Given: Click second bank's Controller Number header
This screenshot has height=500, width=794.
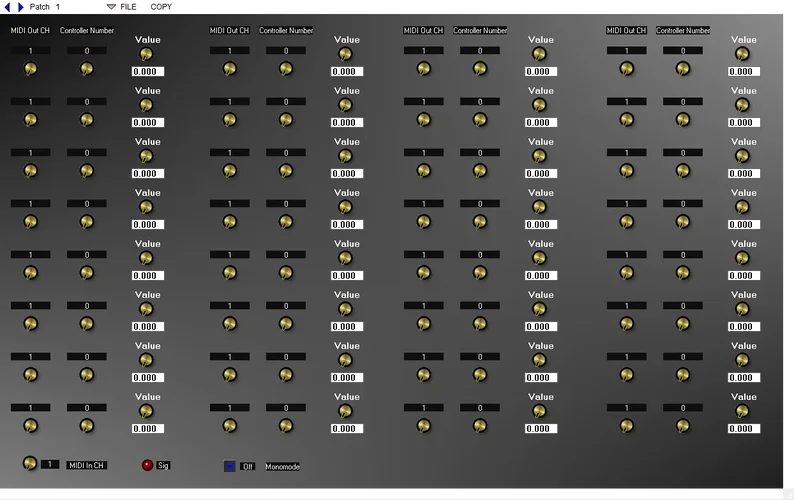Looking at the screenshot, I should (286, 30).
